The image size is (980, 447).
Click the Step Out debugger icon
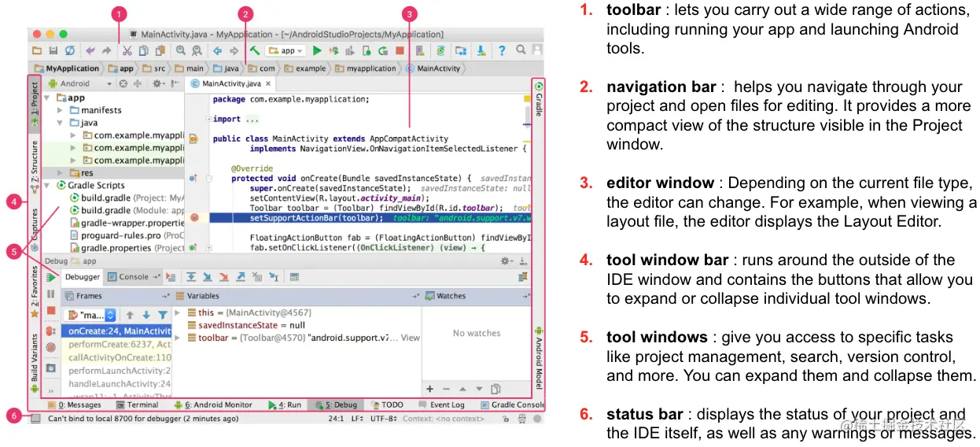click(x=241, y=277)
